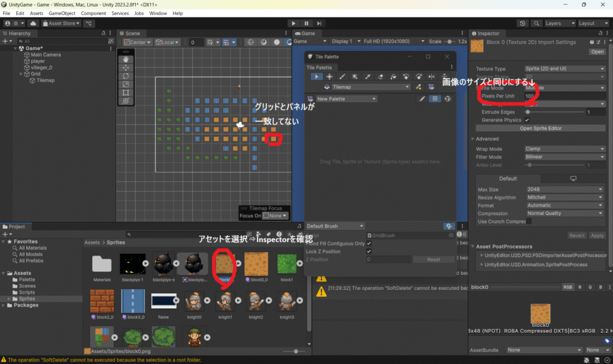Click the Pause button

click(x=306, y=23)
